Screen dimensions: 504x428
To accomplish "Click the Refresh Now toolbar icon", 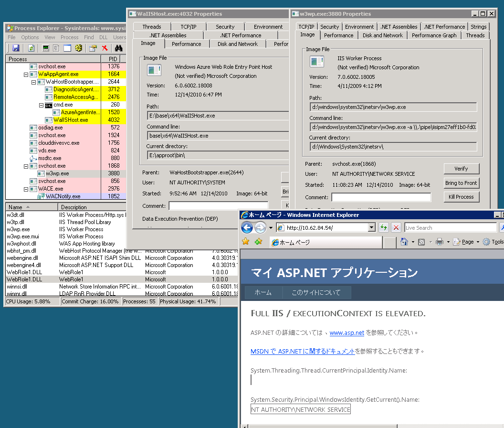I will tap(31, 48).
